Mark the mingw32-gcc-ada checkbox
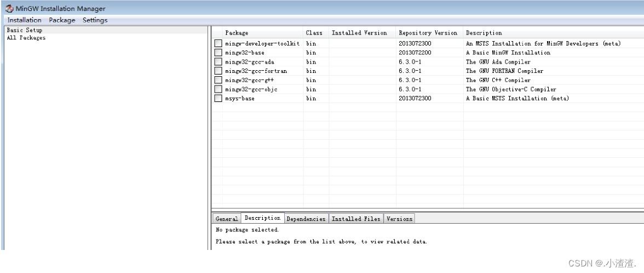Viewport: 644px width, 273px height. point(218,61)
